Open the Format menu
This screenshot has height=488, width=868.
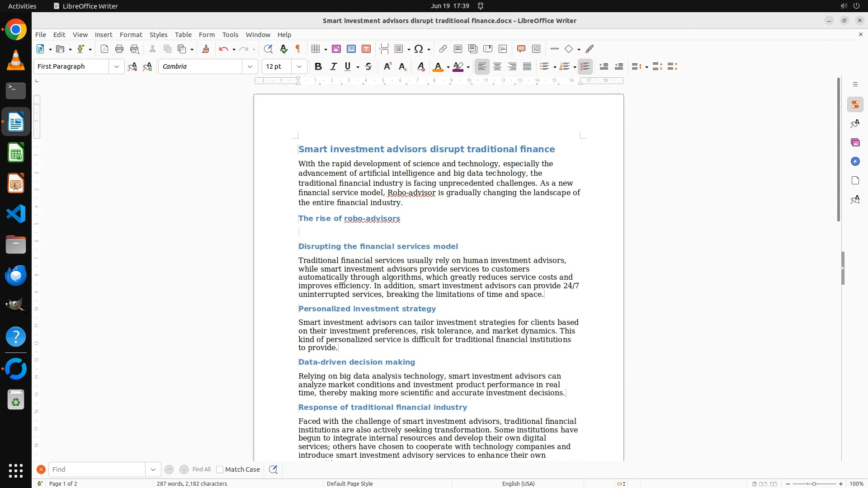131,35
